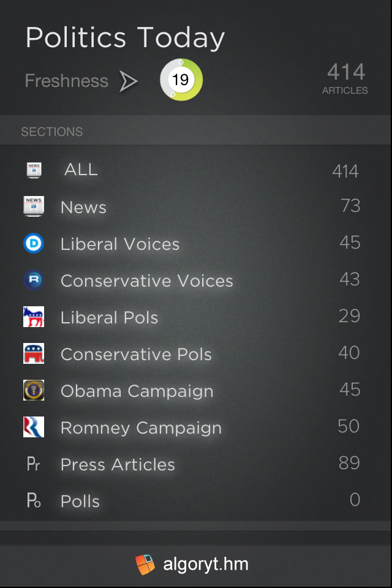392x588 pixels.
Task: Open the Conservative Voices section
Action: point(147,281)
